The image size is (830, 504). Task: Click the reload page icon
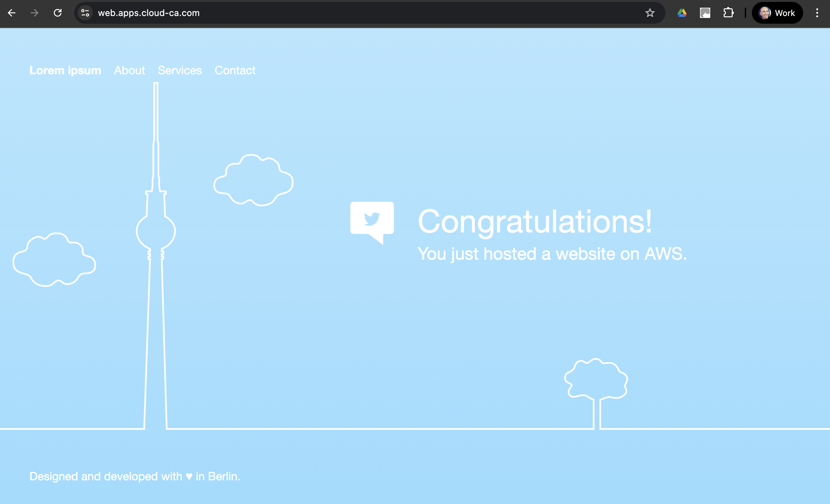tap(58, 13)
